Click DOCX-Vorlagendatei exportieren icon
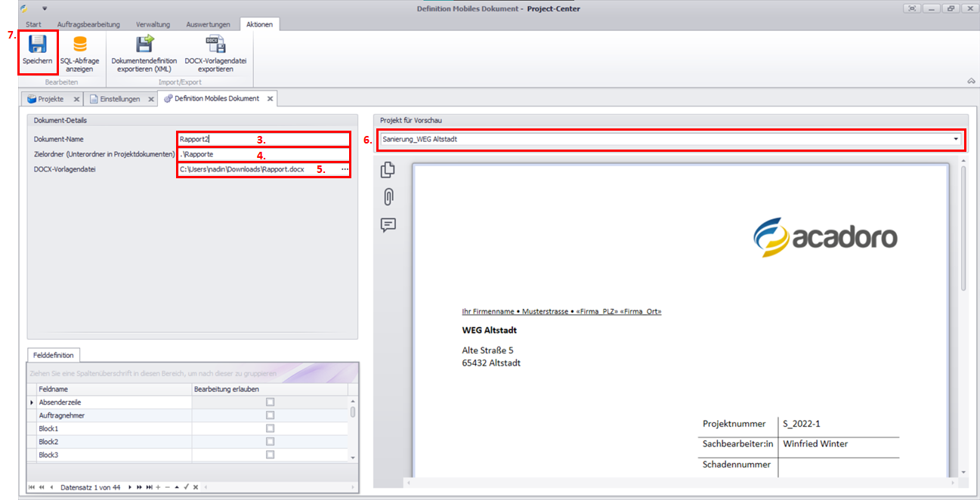 point(215,44)
